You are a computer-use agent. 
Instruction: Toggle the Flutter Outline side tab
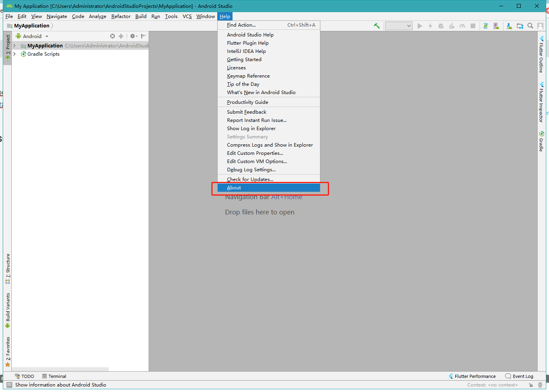coord(541,54)
